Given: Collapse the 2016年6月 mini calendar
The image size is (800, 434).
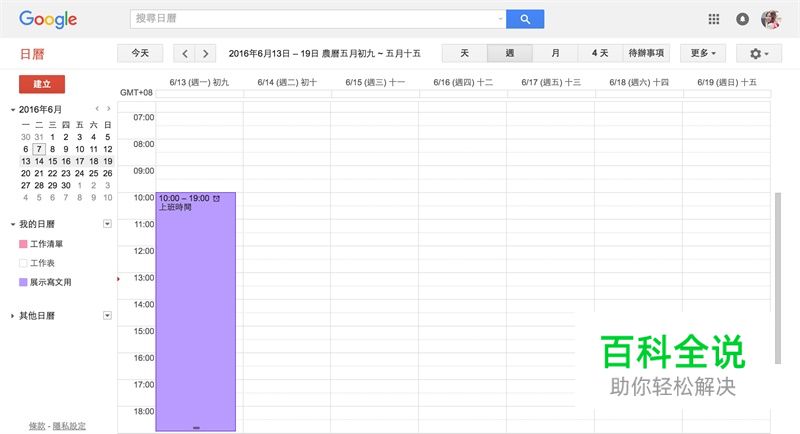Looking at the screenshot, I should point(13,110).
